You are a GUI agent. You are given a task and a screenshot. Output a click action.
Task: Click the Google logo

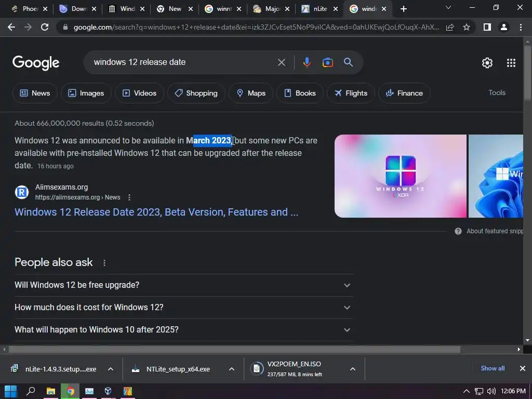coord(36,63)
